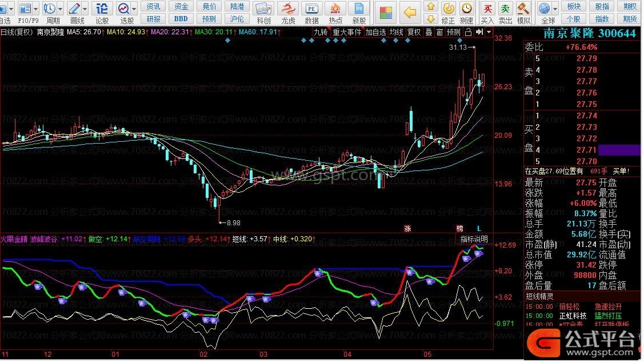The height and width of the screenshot is (362, 644).
Task: Open the 热点 hot topics icon
Action: click(x=335, y=9)
